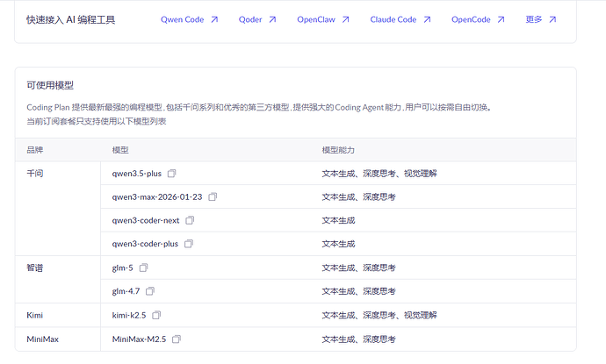
Task: Click the 模型 column header
Action: click(120, 150)
